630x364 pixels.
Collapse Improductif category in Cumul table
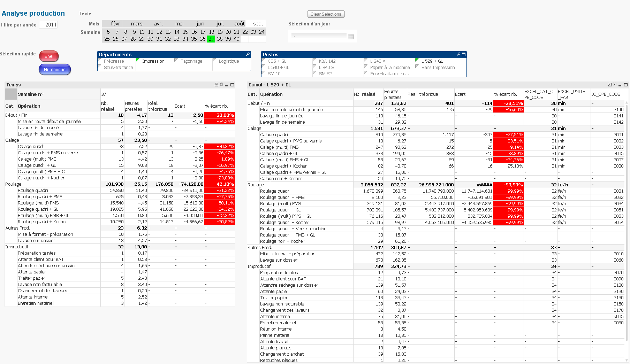pyautogui.click(x=259, y=266)
